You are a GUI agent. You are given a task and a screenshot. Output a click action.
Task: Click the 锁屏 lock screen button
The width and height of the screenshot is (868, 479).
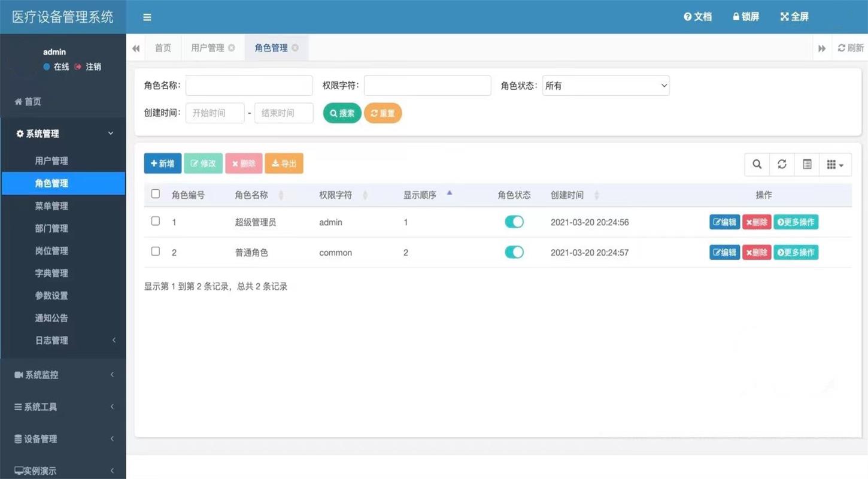(x=746, y=17)
